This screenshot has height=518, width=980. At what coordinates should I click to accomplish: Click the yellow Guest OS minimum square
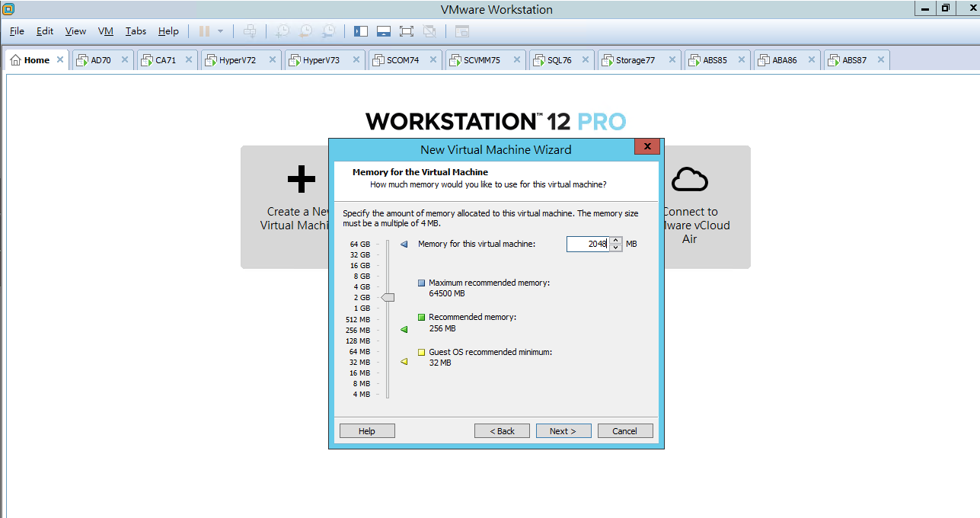[x=422, y=352]
